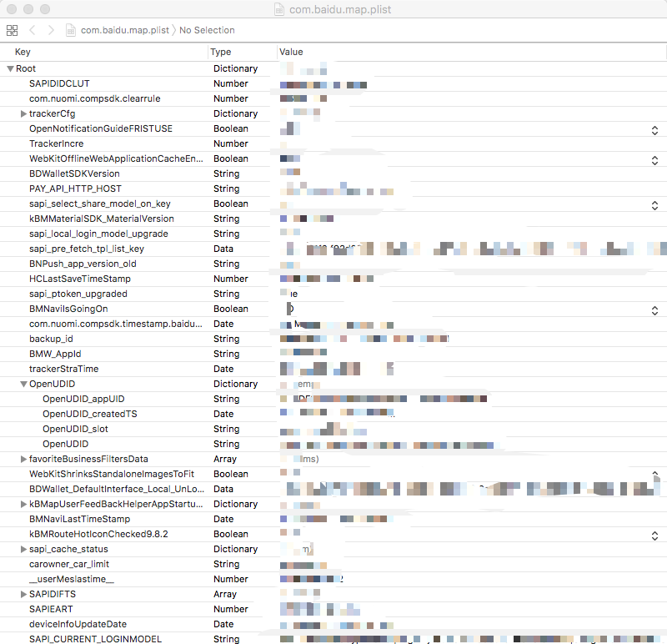Image resolution: width=667 pixels, height=644 pixels.
Task: Click the plist file icon in path bar
Action: [72, 30]
